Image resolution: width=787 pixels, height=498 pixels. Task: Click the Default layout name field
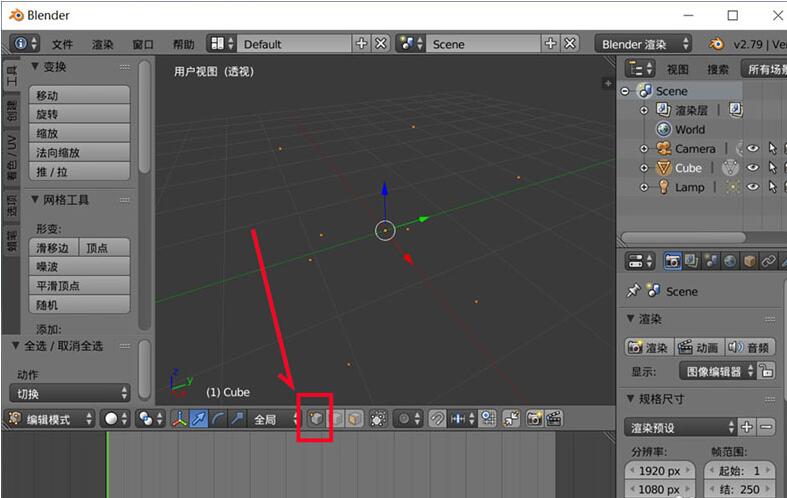[x=295, y=44]
